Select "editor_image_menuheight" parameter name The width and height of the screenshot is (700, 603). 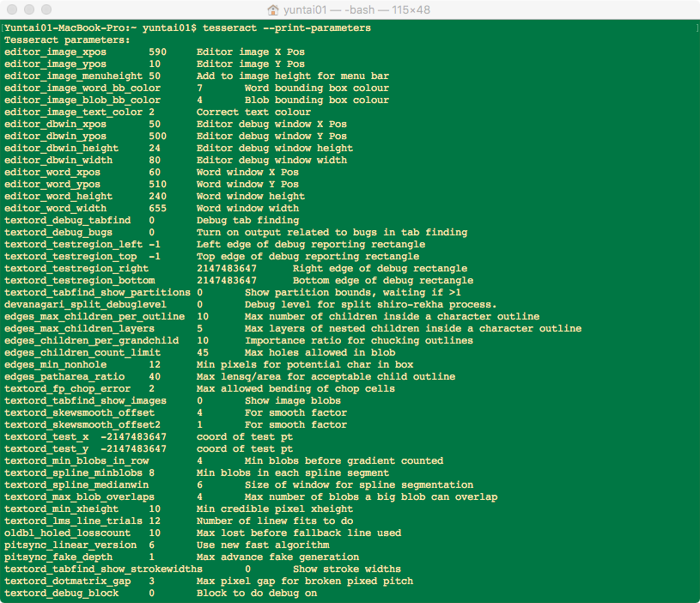pos(73,76)
